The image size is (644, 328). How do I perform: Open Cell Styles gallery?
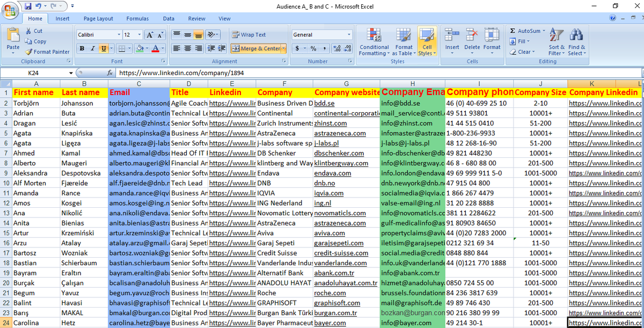(x=427, y=42)
